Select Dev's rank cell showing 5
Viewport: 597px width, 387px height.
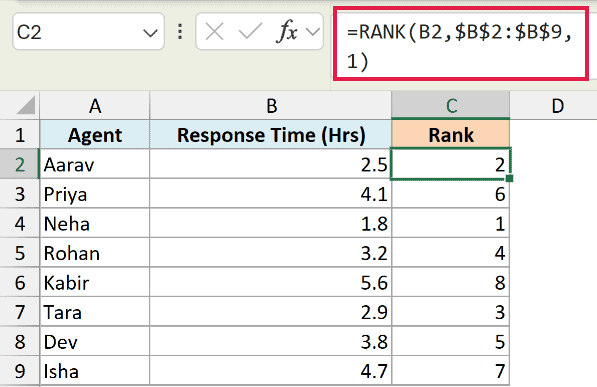(x=451, y=341)
